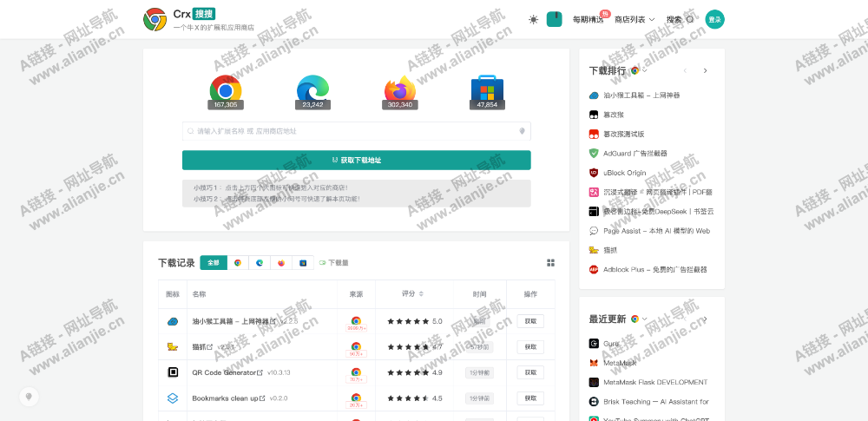Click the Bookmarks clean up layers icon
Image resolution: width=868 pixels, height=421 pixels.
173,398
